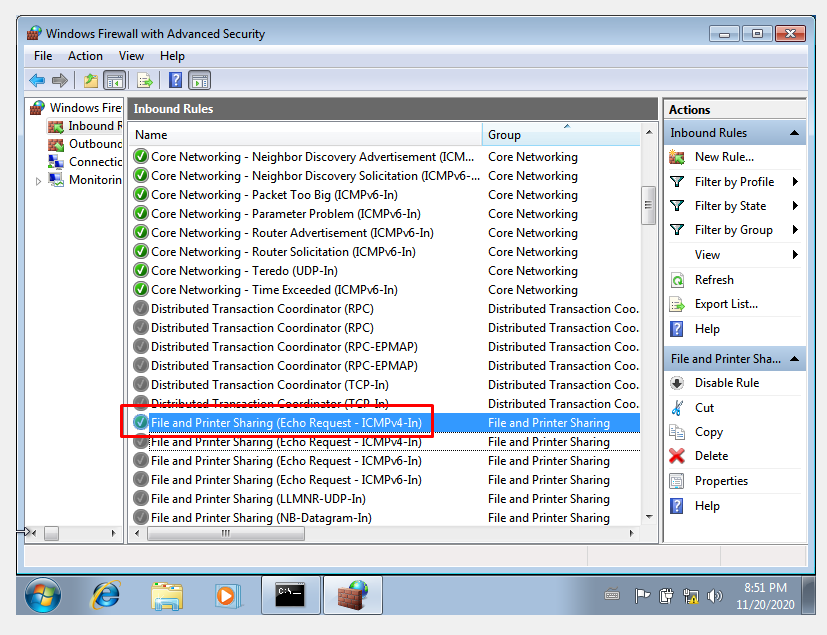Click the Back arrow toolbar icon

[x=37, y=81]
